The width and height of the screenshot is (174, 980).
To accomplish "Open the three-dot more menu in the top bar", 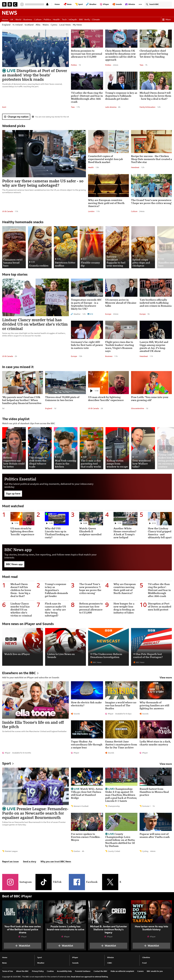I will 140,4.
